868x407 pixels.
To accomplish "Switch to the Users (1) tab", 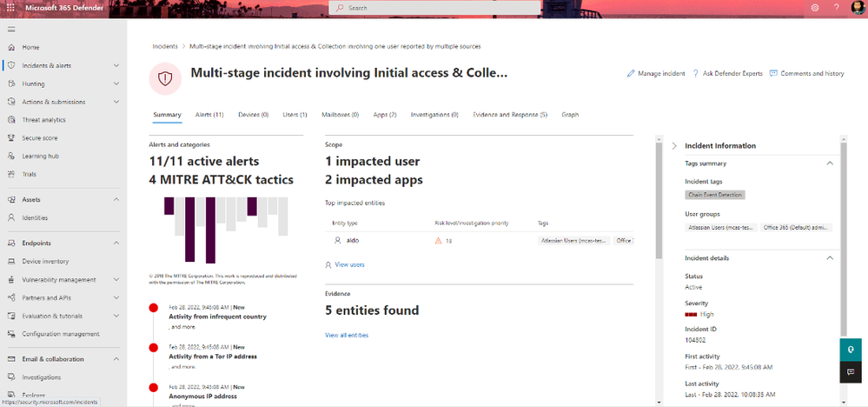I will coord(295,115).
